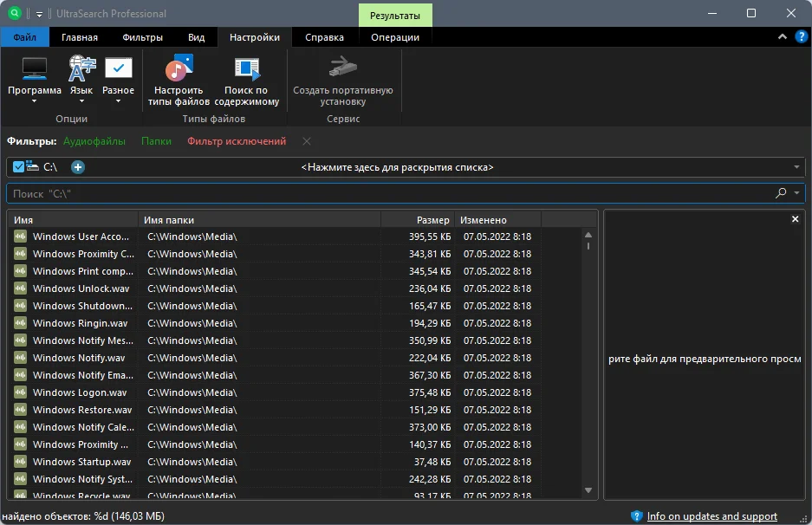Select Windows Notify Ema... file name

pyautogui.click(x=83, y=375)
